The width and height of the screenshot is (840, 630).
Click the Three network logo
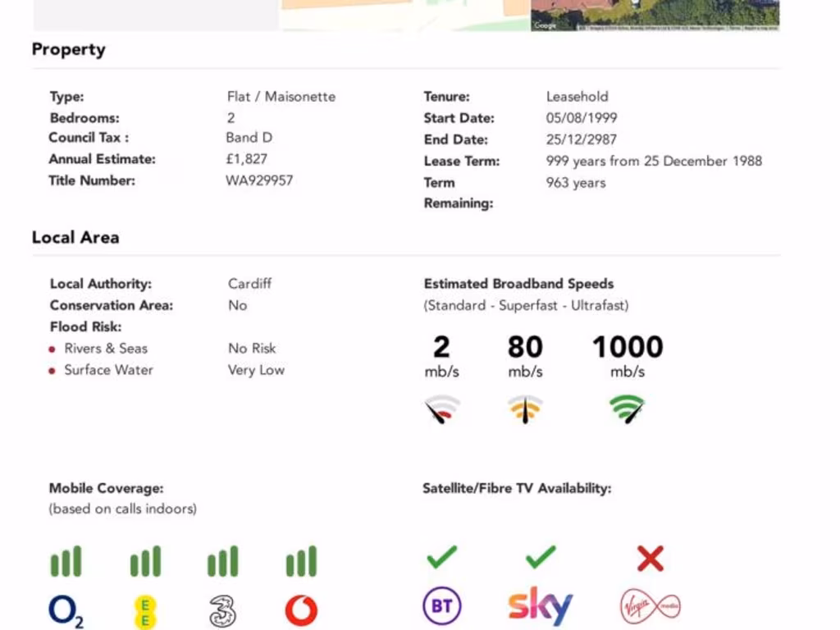point(222,611)
